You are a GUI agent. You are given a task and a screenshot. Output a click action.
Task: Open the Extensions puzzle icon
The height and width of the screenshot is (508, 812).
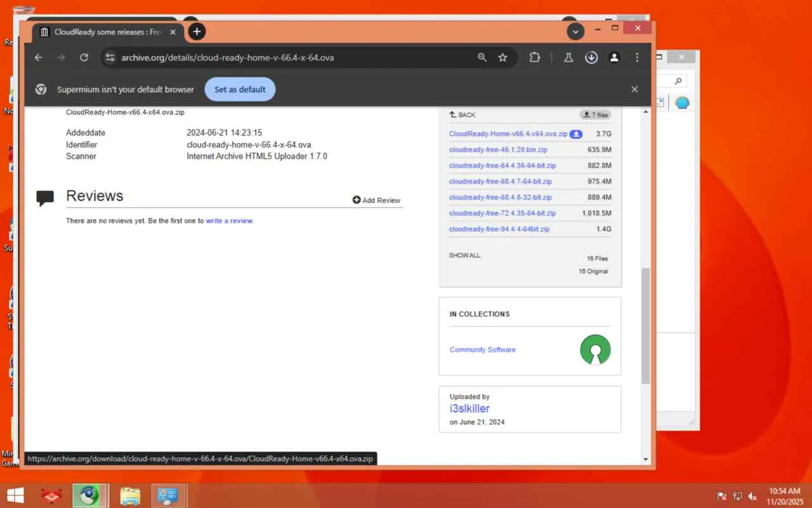coord(535,58)
